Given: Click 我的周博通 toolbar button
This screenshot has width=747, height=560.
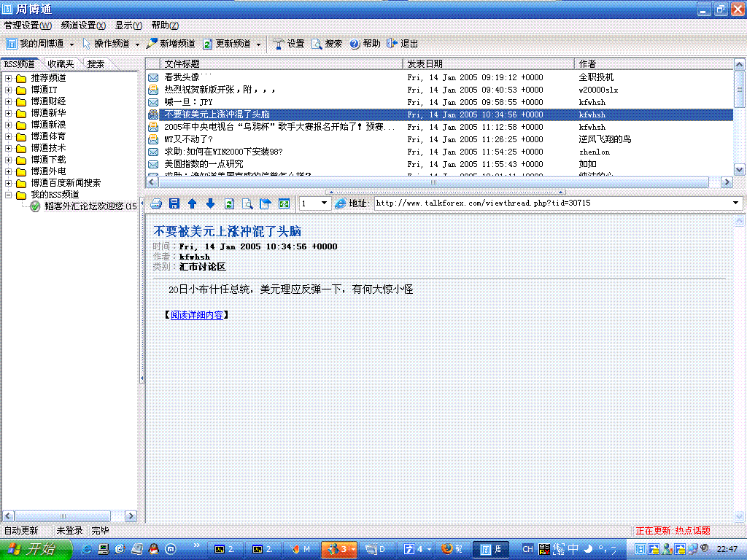Looking at the screenshot, I should tap(35, 43).
